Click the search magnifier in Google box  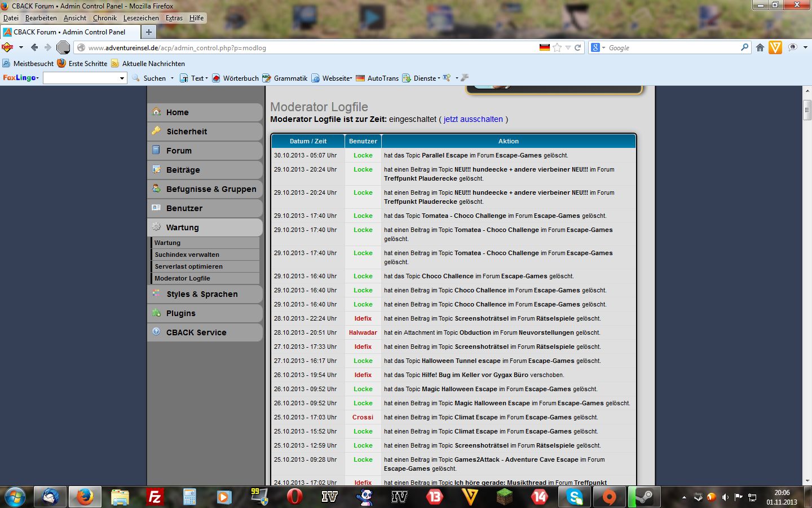click(x=744, y=48)
